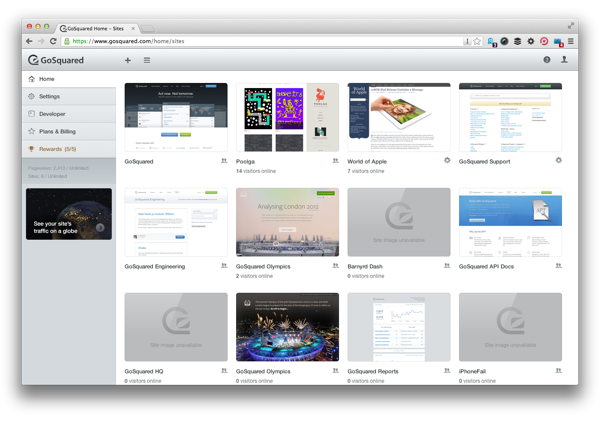Image resolution: width=600 pixels, height=422 pixels.
Task: Open the GoSquared API Docs thumbnail
Action: [510, 222]
